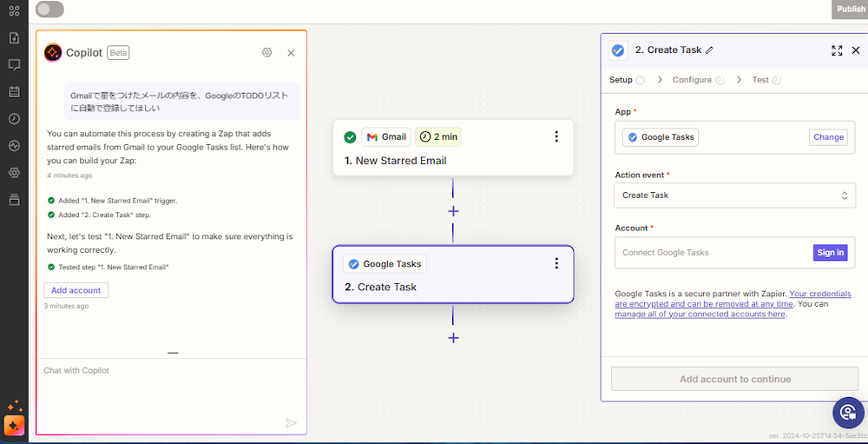868x444 pixels.
Task: Select the Create Task step card
Action: (453, 275)
